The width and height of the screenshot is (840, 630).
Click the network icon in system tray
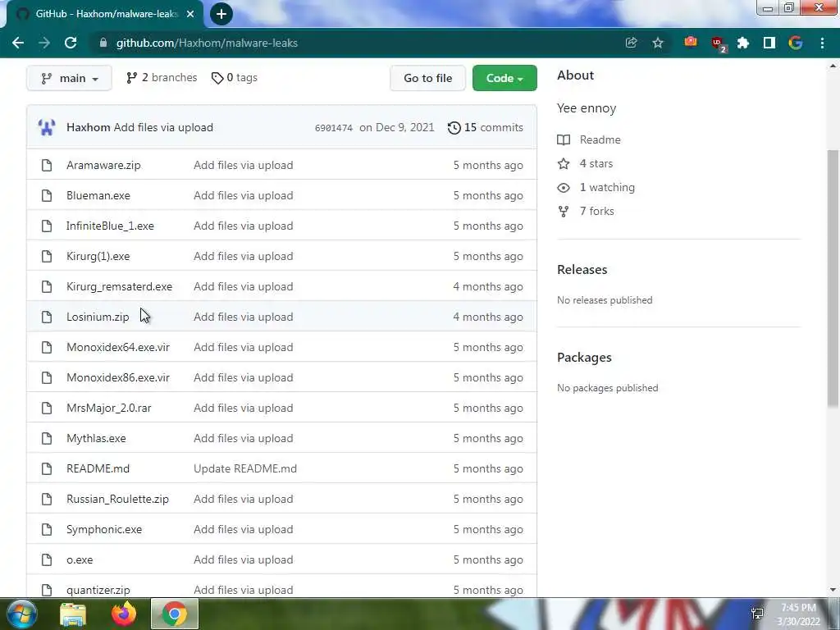click(x=757, y=614)
